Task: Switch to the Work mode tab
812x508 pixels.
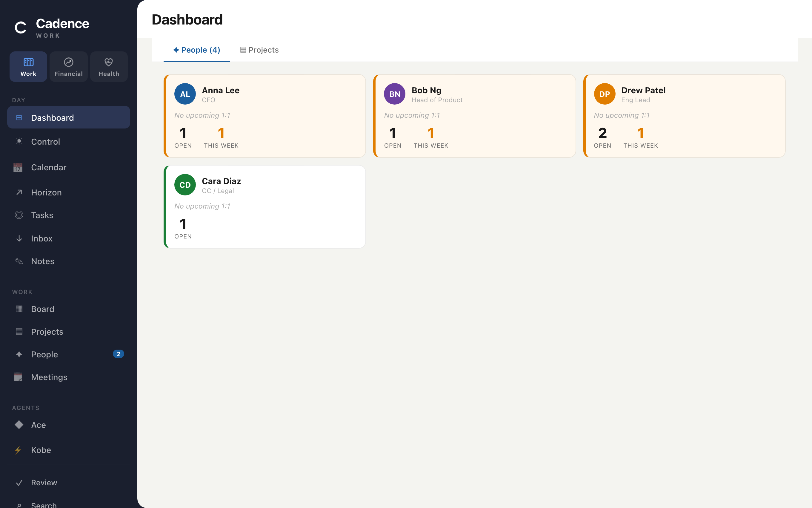Action: (x=28, y=67)
